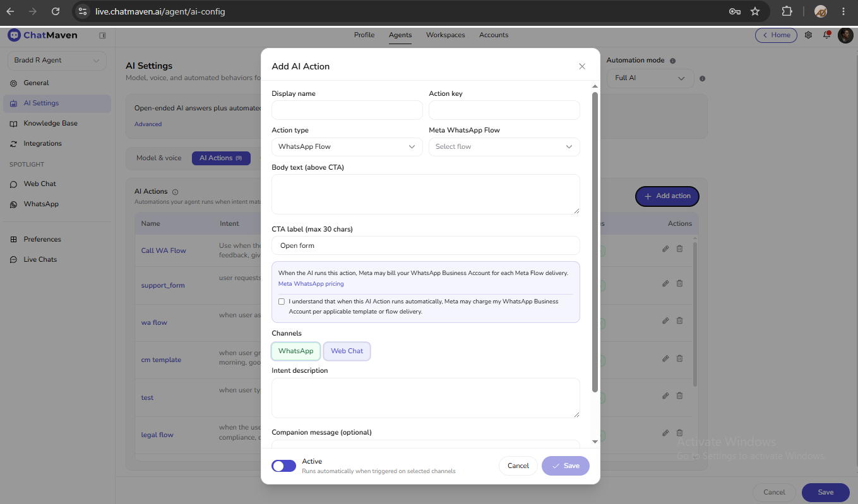Viewport: 858px width, 504px height.
Task: Open the Select flow dropdown
Action: [x=504, y=146]
